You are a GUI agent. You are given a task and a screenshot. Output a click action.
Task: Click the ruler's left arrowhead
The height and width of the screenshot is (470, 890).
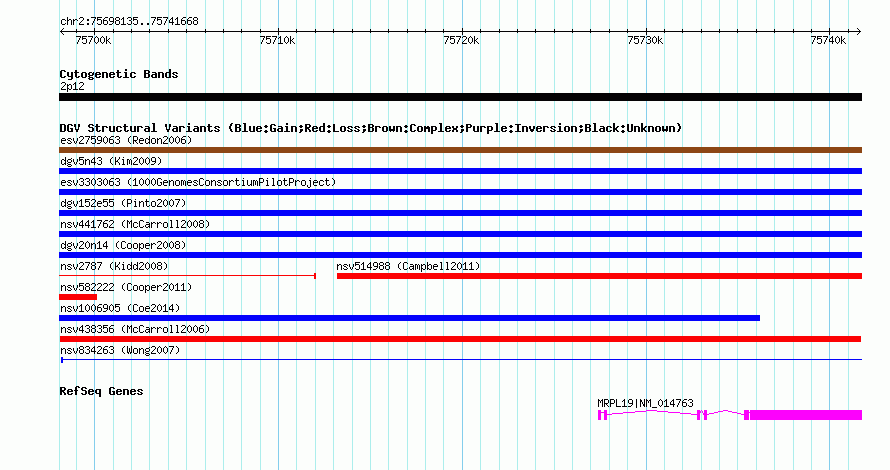(x=62, y=32)
